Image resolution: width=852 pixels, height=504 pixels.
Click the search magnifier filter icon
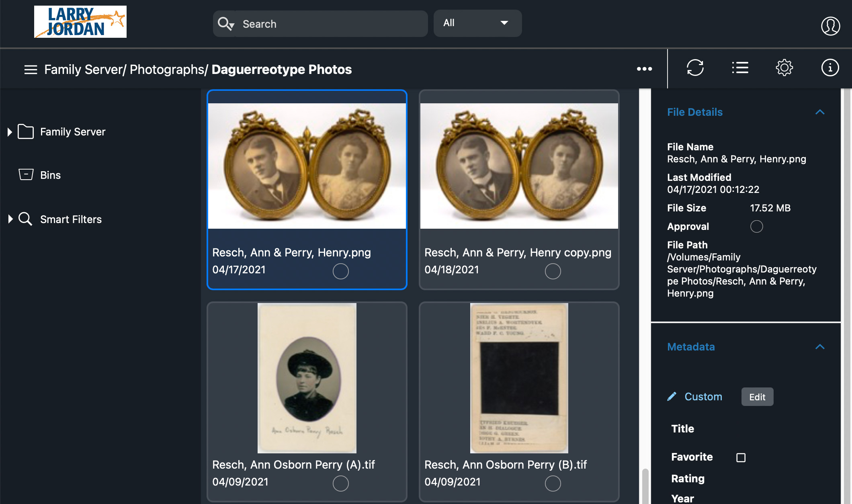pos(225,24)
